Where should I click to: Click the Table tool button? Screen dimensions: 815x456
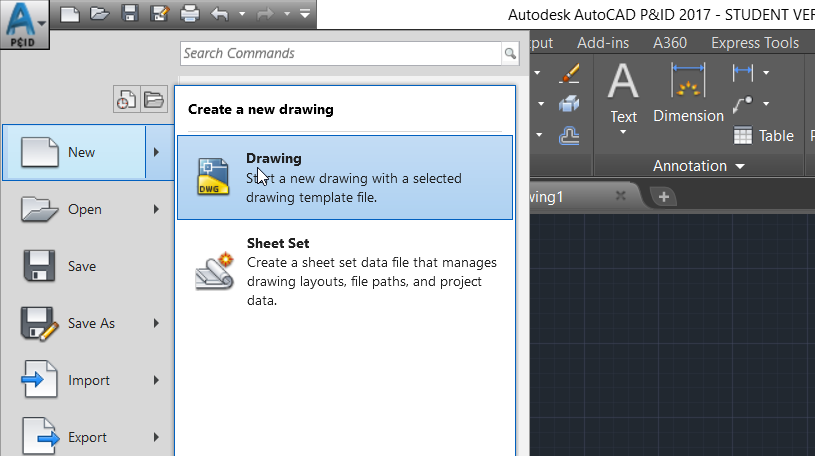point(763,136)
